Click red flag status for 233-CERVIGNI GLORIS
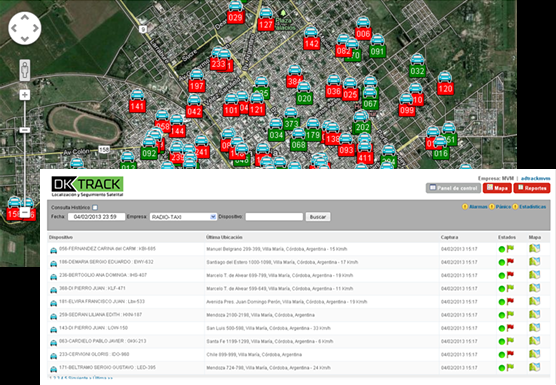The width and height of the screenshot is (556, 385). pyautogui.click(x=510, y=353)
